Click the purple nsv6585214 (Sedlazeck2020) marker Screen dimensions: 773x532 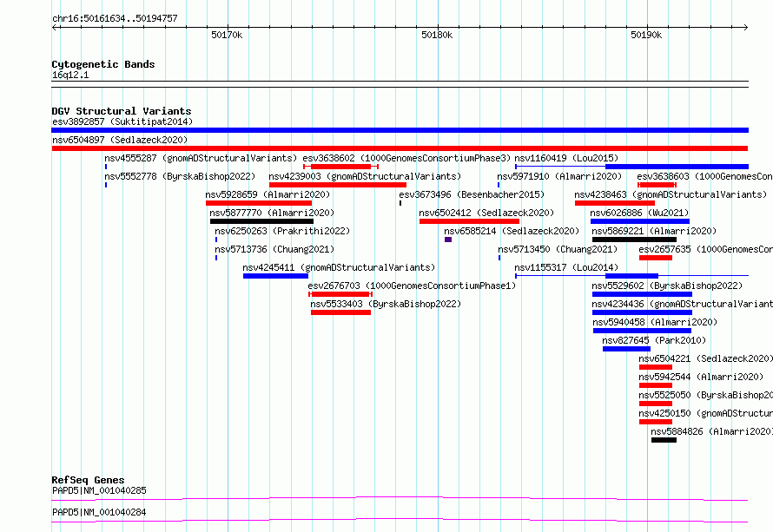pyautogui.click(x=448, y=240)
